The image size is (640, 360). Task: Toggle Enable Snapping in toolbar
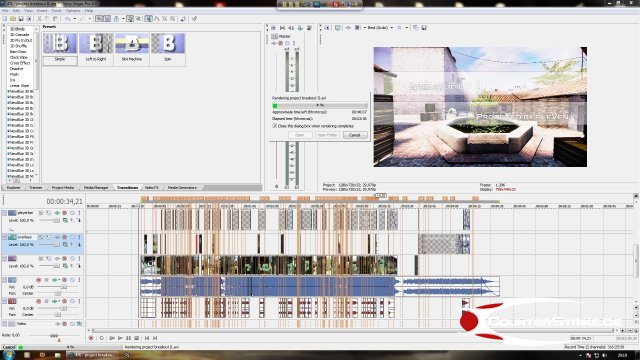tap(99, 19)
